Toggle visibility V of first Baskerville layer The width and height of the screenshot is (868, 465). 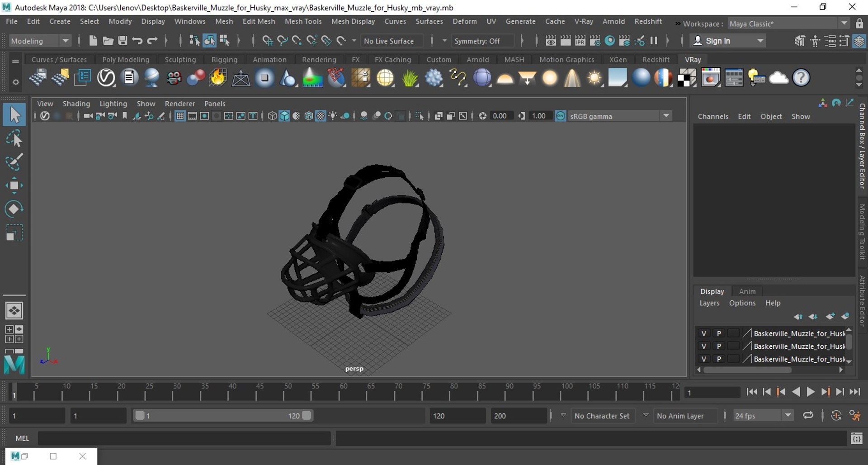tap(703, 333)
